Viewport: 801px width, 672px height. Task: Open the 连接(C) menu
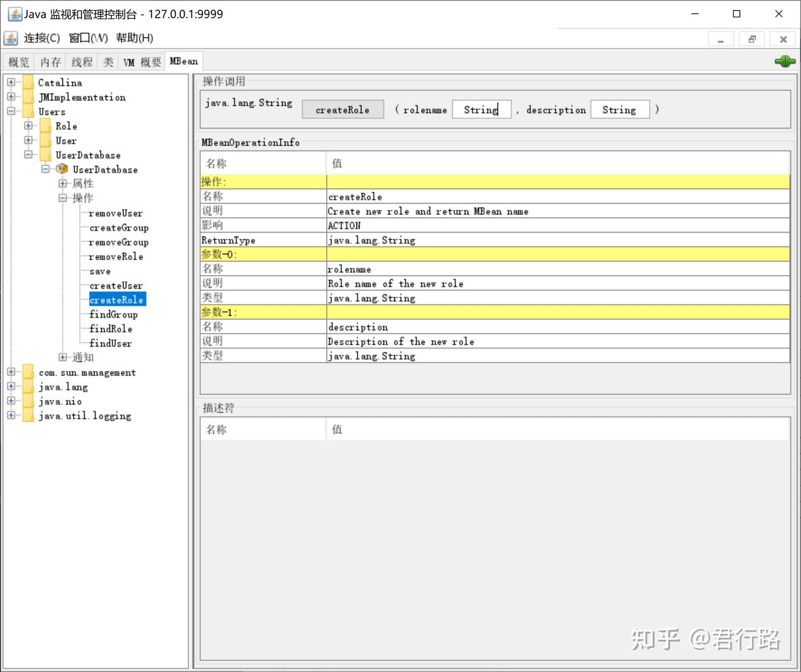pos(41,38)
